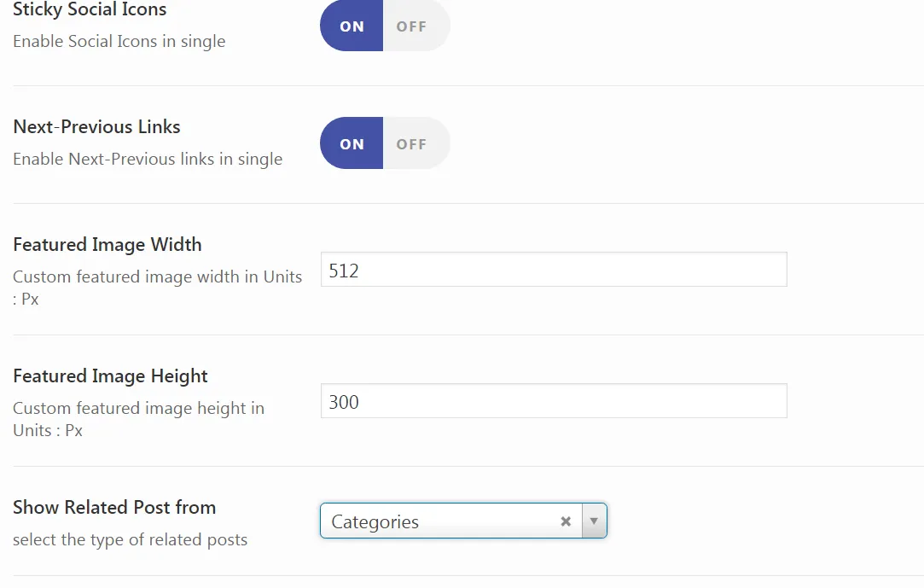This screenshot has height=588, width=924.
Task: Clear the Categories selection with the x icon
Action: [x=566, y=521]
